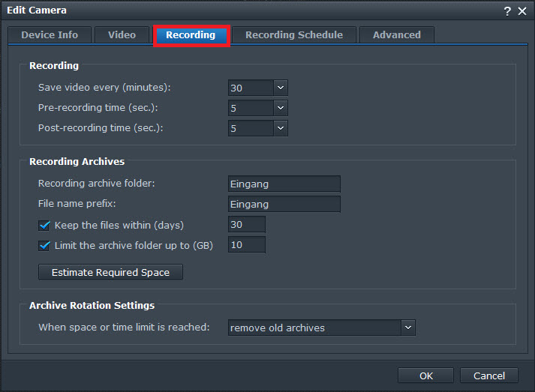Click the Cancel button

coord(488,376)
